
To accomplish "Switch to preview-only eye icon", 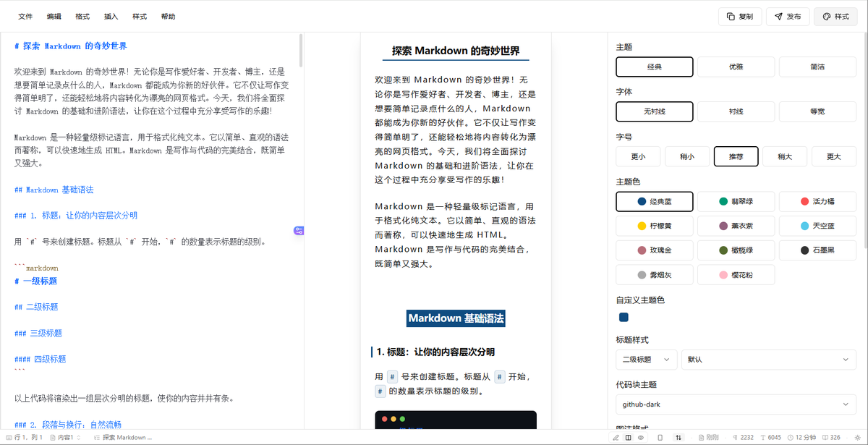I will point(641,438).
